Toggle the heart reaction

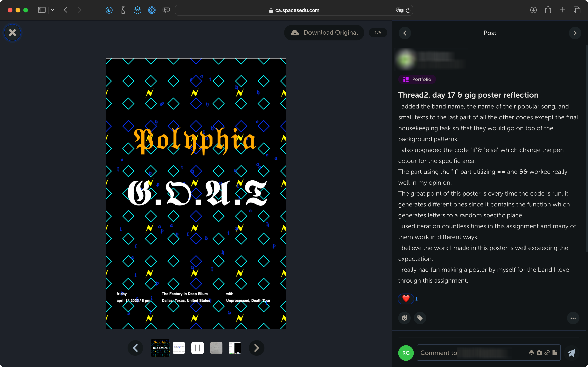pyautogui.click(x=406, y=299)
